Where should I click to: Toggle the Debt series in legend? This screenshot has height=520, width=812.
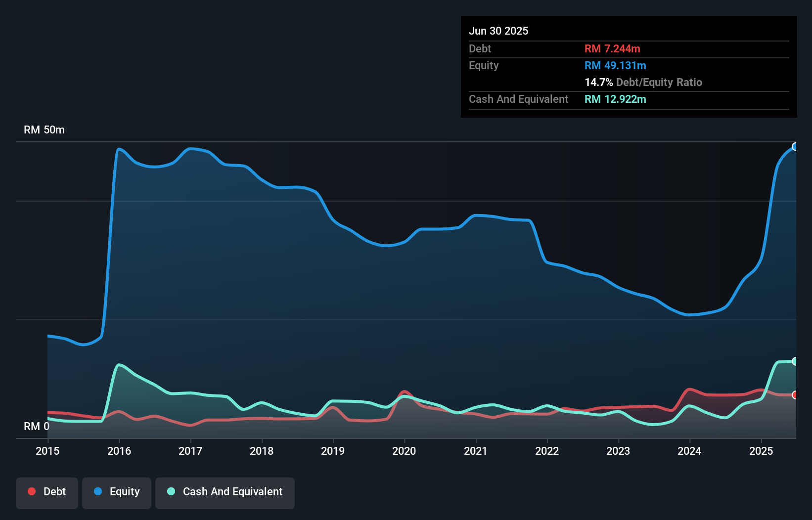[47, 492]
